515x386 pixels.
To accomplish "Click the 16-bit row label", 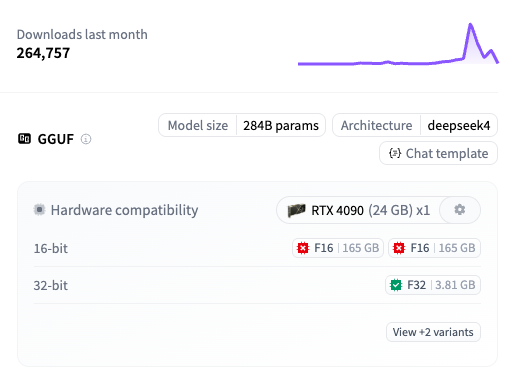I will (x=51, y=248).
